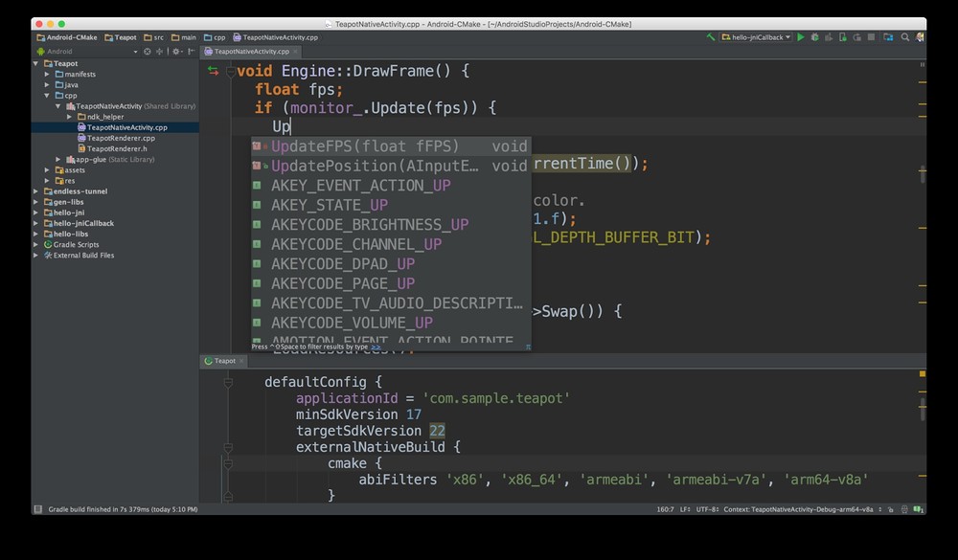Close the TeapotNativeActivity.cpp editor tab
The image size is (958, 560).
pos(295,52)
